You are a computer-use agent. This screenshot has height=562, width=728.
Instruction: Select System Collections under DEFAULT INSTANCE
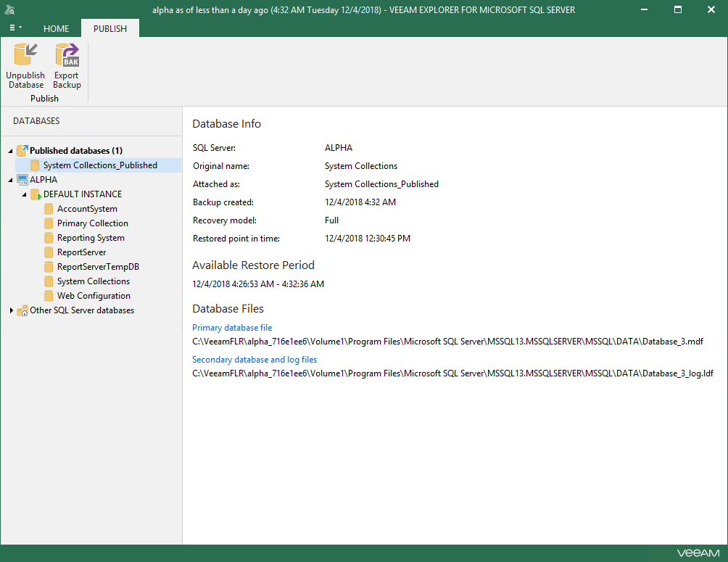94,281
